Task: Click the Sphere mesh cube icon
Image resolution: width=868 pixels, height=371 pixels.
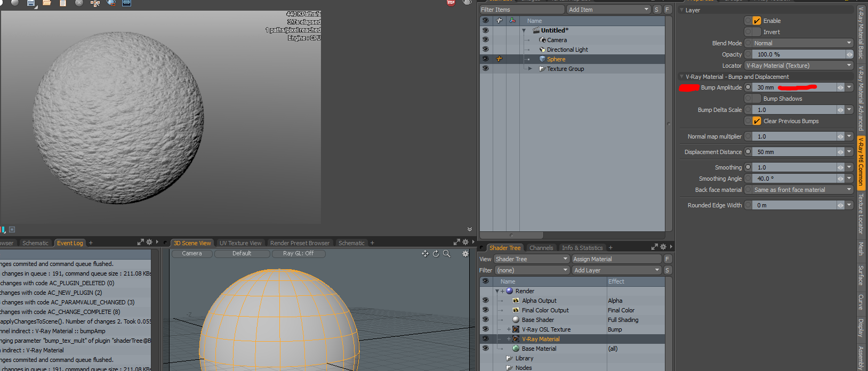Action: 542,59
